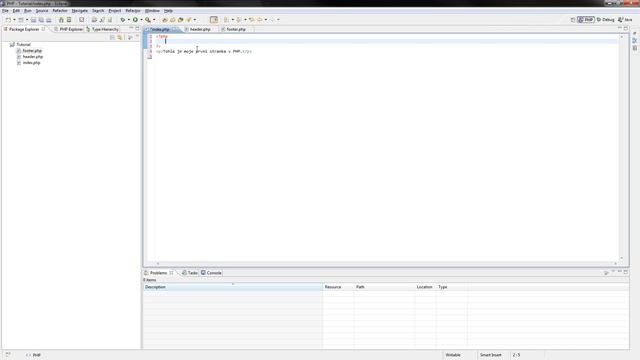Click the cursor position 2:5 status entry

(x=516, y=355)
